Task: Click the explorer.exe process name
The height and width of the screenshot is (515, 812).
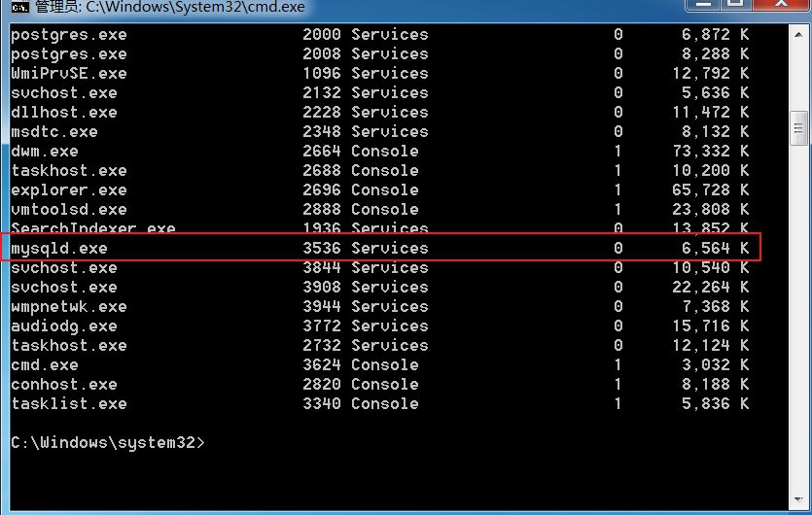Action: 68,189
